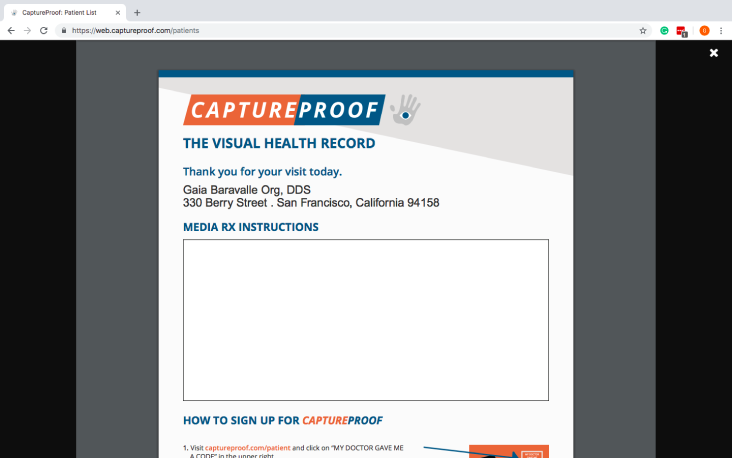Open the green Grammarly extension icon
732x458 pixels.
point(664,30)
